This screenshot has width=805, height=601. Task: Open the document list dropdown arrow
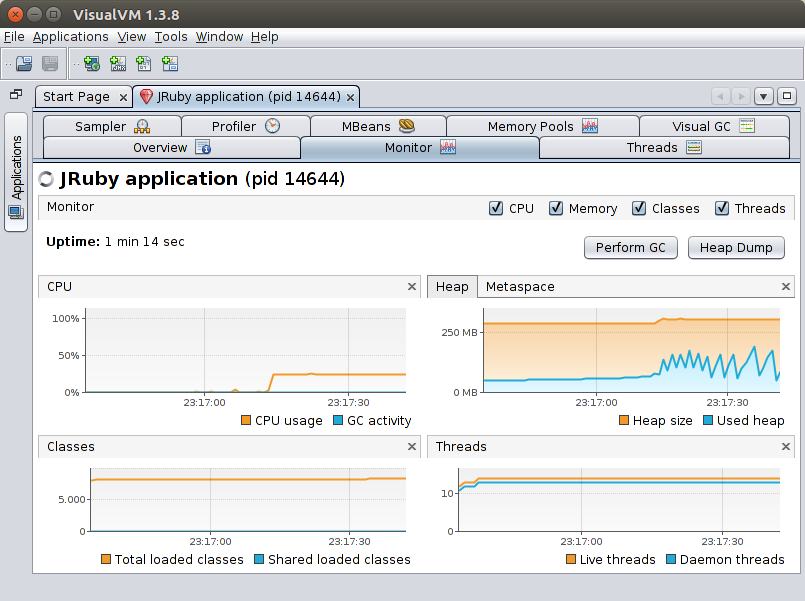(x=764, y=96)
